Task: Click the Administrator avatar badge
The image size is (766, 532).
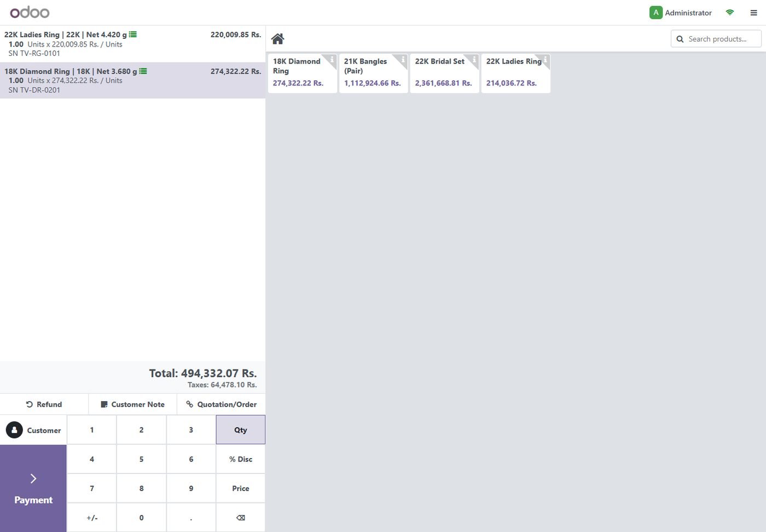Action: click(656, 13)
